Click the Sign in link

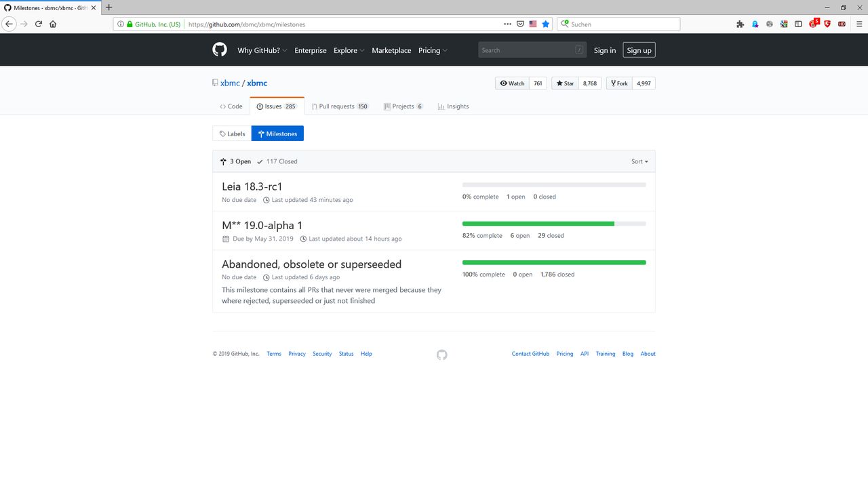pyautogui.click(x=605, y=50)
